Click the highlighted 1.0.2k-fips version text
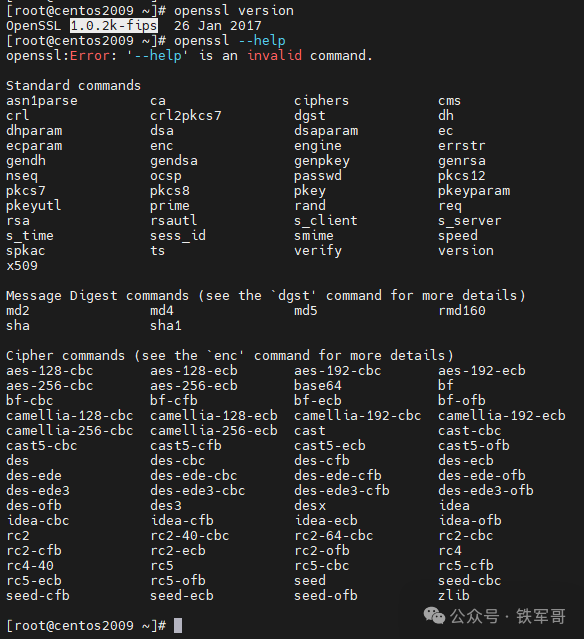The image size is (584, 639). point(114,26)
